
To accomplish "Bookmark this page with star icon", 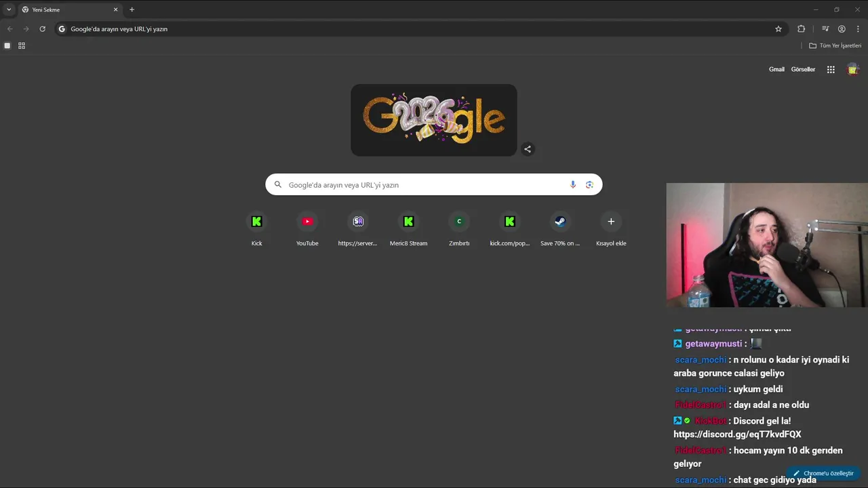I will 778,29.
